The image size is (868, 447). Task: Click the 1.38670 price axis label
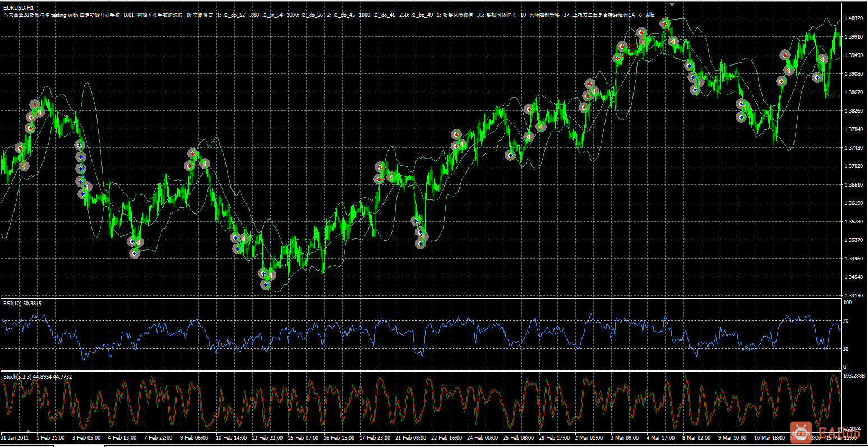855,92
